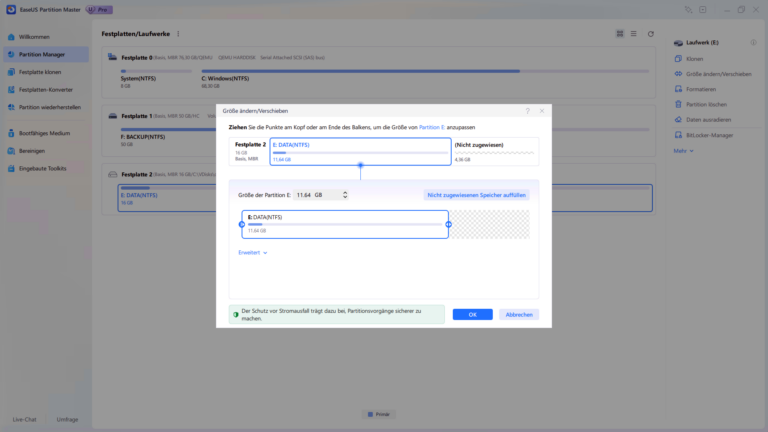Image resolution: width=768 pixels, height=432 pixels.
Task: Click the Pro badge in title bar
Action: [x=99, y=10]
